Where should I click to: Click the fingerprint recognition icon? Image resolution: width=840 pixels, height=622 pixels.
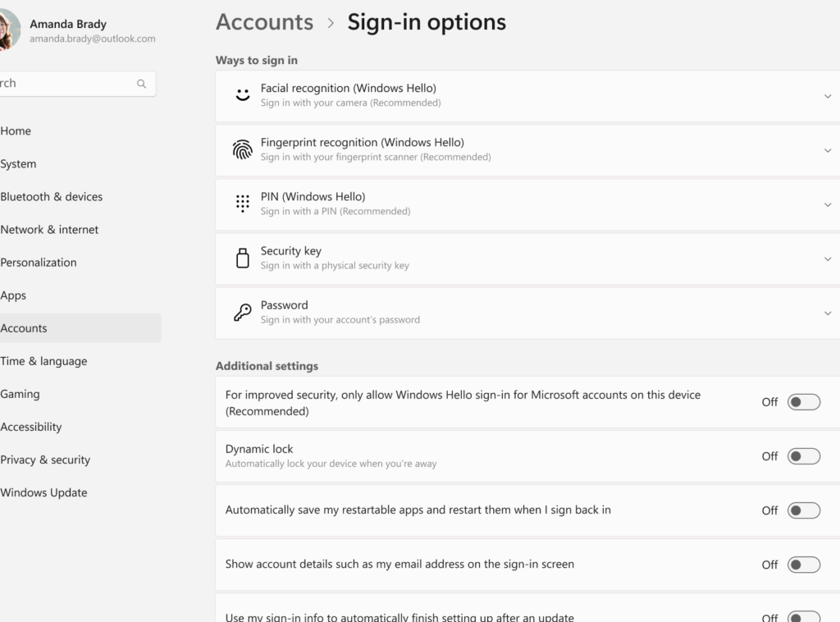pyautogui.click(x=242, y=149)
